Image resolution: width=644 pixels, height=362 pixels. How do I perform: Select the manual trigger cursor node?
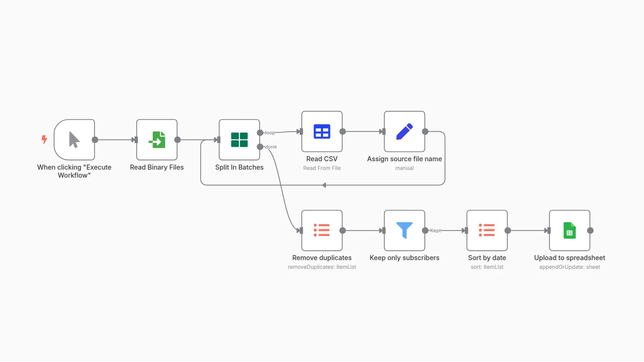(74, 140)
